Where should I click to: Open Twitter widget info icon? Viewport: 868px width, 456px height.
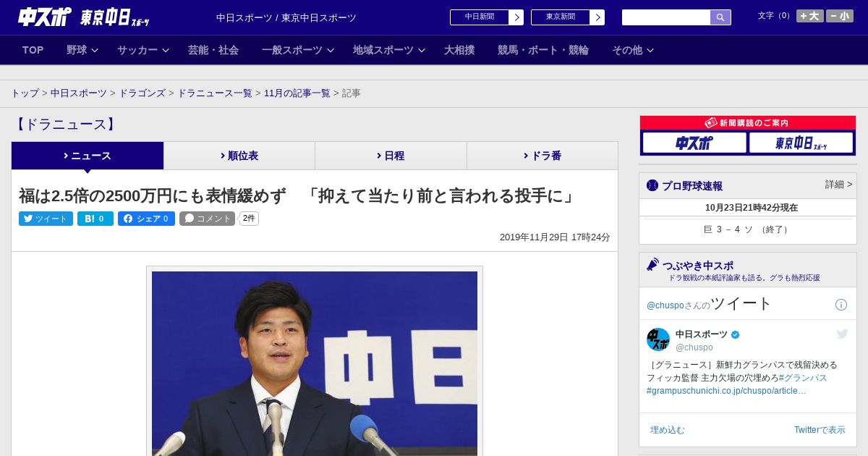pos(841,305)
